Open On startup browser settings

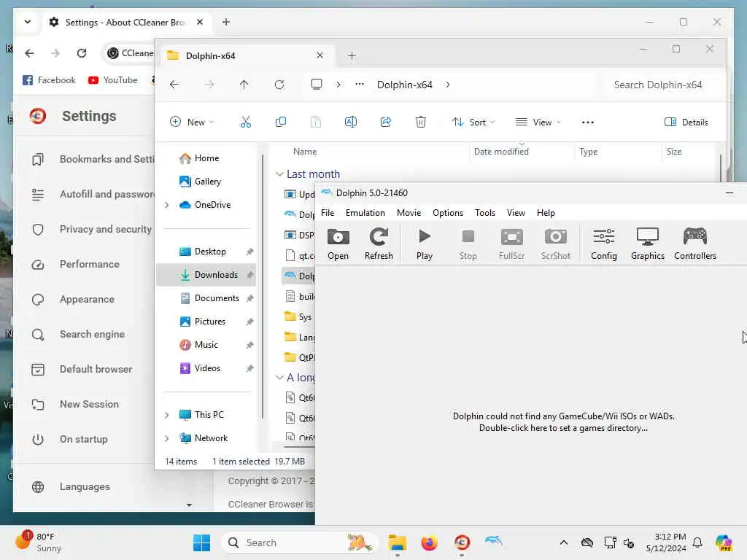point(83,440)
